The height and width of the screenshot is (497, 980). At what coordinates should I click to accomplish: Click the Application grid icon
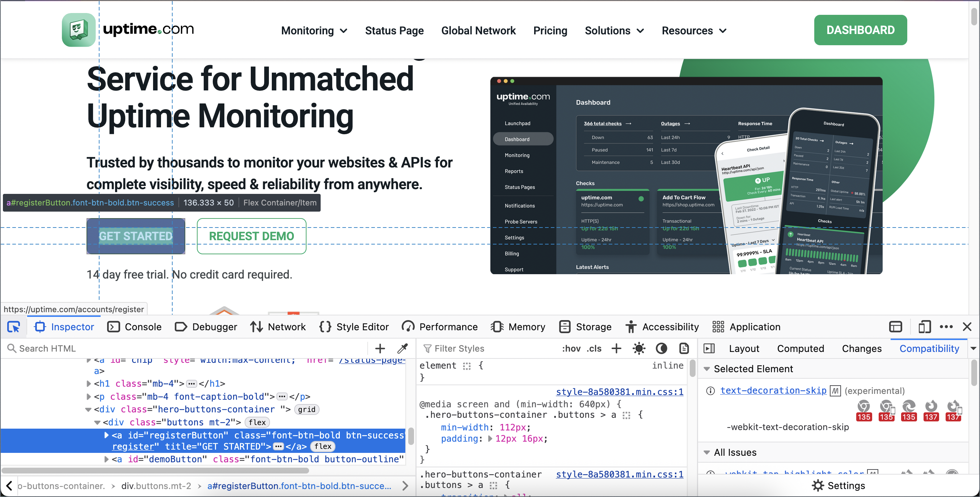click(x=718, y=327)
